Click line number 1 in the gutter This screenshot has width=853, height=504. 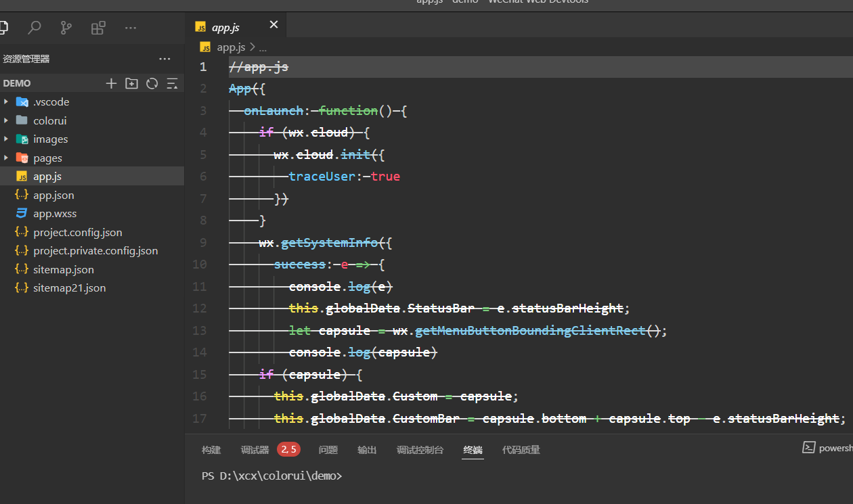203,67
